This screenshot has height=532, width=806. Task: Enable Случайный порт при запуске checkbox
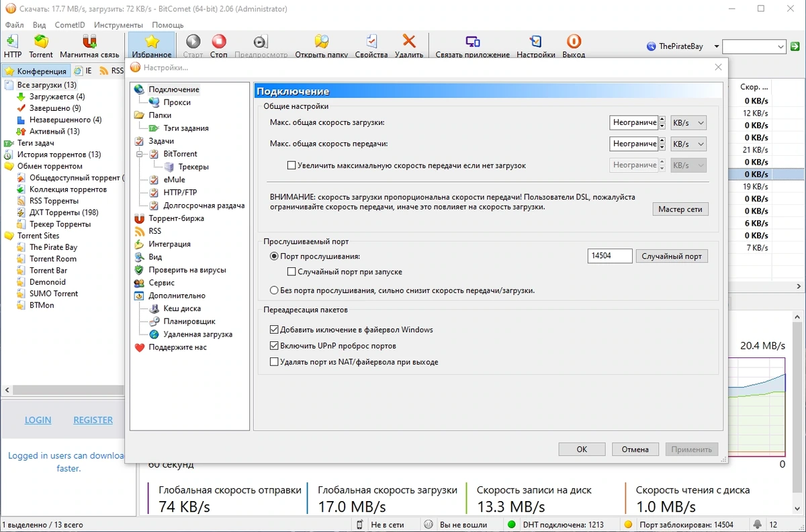coord(292,272)
